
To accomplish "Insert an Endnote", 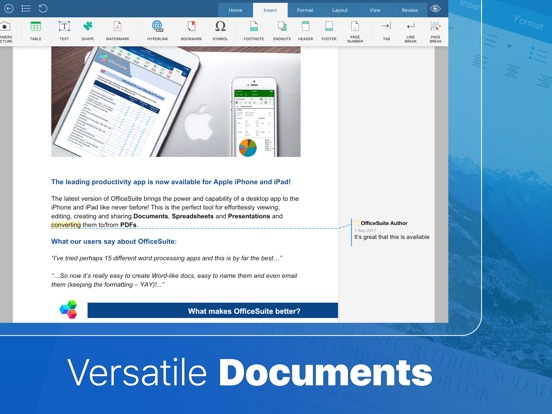I will coord(282,30).
